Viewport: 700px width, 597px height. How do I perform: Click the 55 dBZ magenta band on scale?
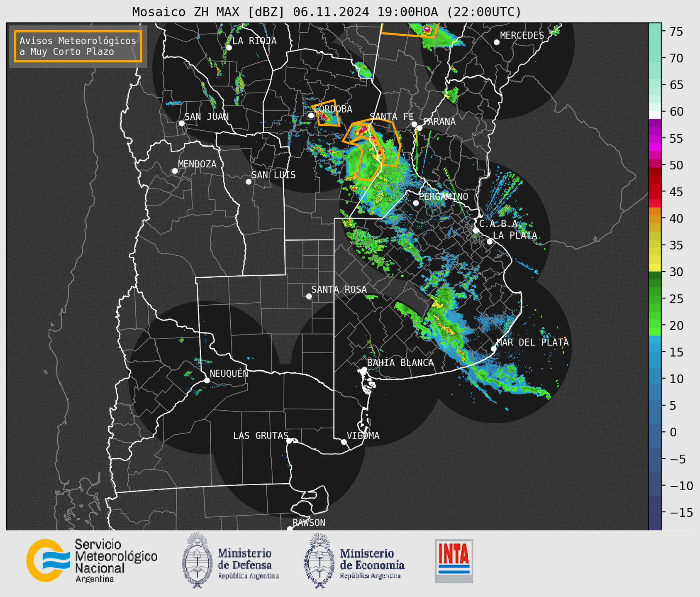coord(654,139)
